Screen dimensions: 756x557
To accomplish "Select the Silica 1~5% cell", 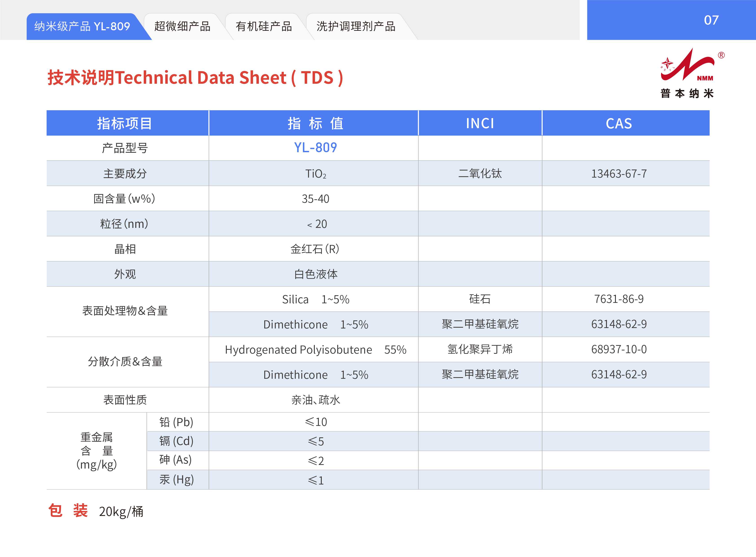I will click(315, 299).
